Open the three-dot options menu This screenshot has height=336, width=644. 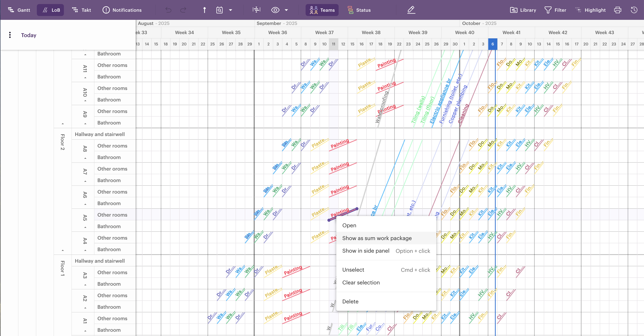pos(10,35)
